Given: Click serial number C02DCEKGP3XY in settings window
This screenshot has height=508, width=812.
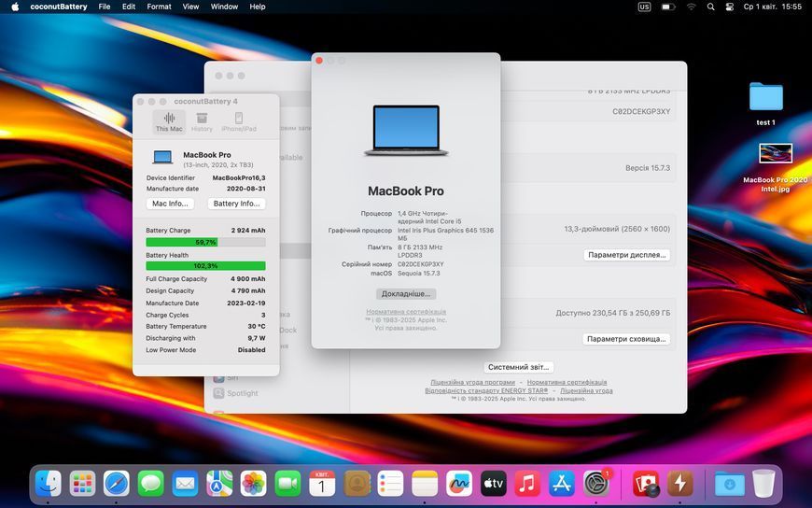Looking at the screenshot, I should tap(641, 111).
